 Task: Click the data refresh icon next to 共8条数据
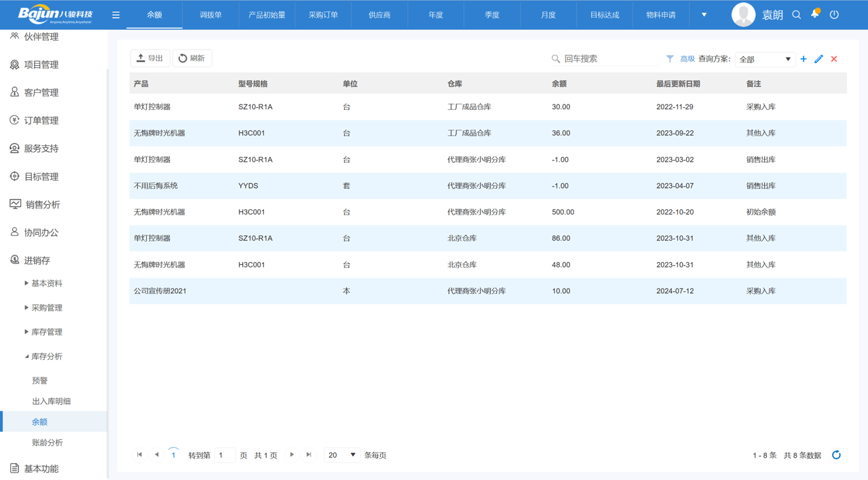pos(836,455)
